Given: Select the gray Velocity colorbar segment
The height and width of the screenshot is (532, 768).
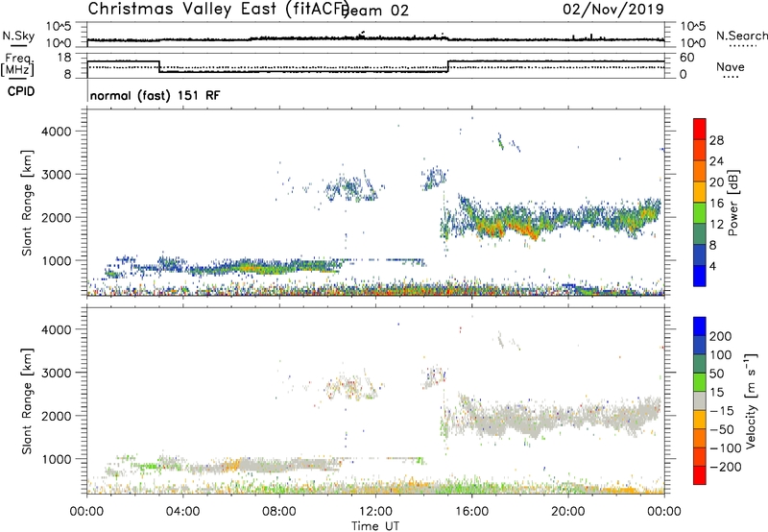Looking at the screenshot, I should pos(700,400).
